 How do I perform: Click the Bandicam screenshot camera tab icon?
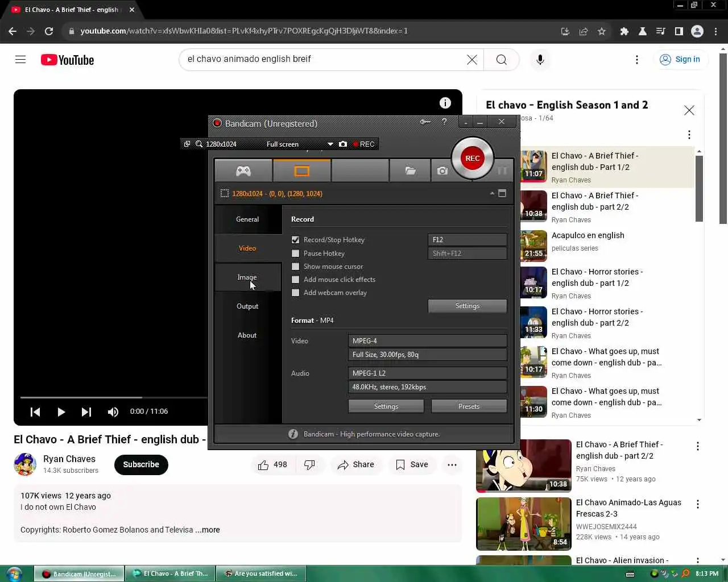(442, 171)
